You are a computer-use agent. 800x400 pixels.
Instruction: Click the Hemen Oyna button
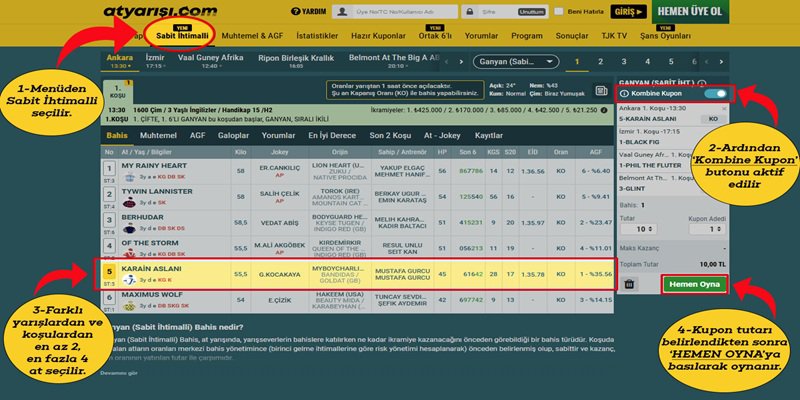(694, 284)
